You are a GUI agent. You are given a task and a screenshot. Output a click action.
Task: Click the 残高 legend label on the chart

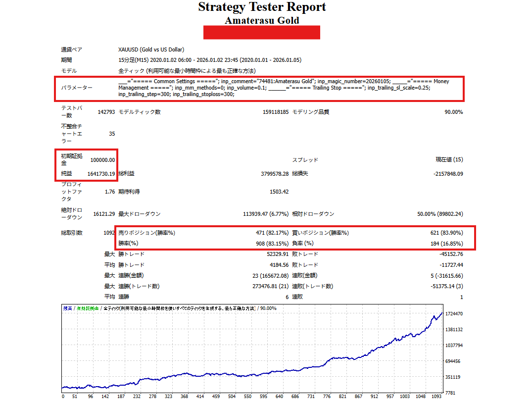click(x=67, y=308)
